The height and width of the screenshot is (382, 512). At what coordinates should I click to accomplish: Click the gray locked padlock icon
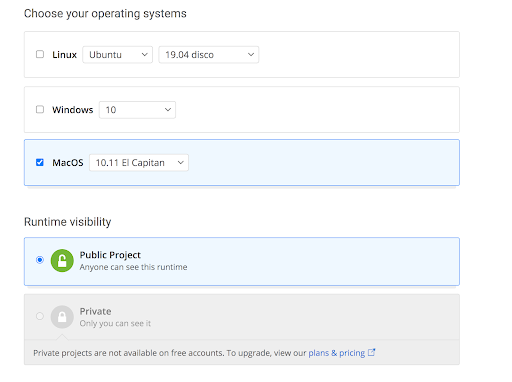click(62, 317)
